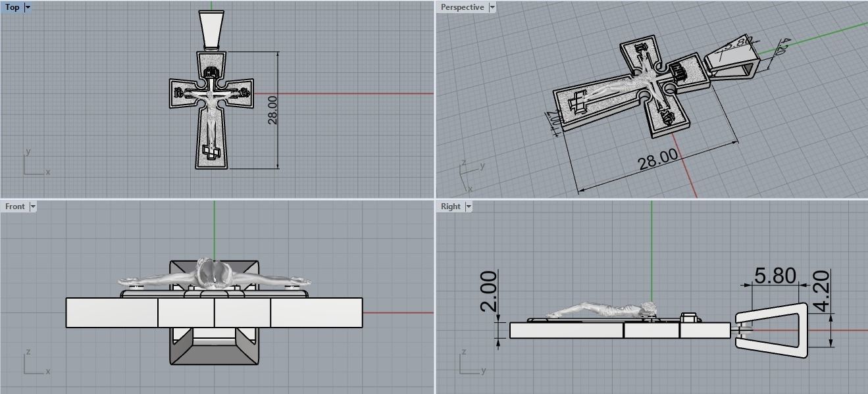Activate the Top viewport title label
Viewport: 868px width, 394px height.
tap(13, 7)
